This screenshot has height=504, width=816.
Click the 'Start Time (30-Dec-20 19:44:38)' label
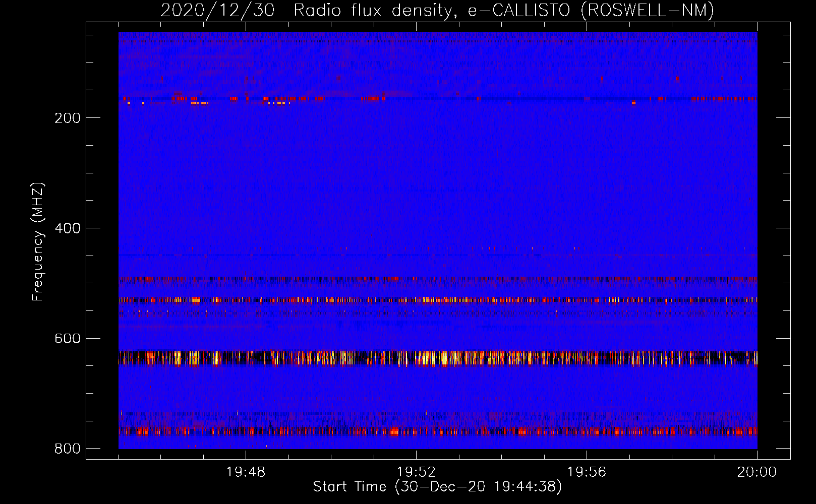(x=437, y=487)
